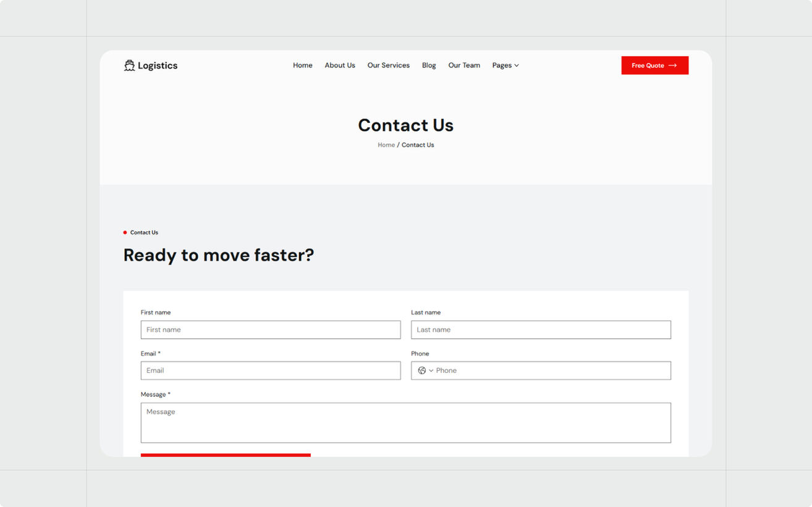Focus the First name input field

coord(271,330)
